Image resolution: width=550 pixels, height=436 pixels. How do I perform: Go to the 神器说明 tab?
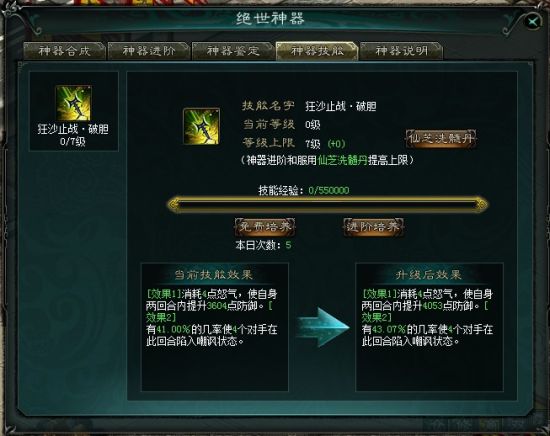coord(402,51)
